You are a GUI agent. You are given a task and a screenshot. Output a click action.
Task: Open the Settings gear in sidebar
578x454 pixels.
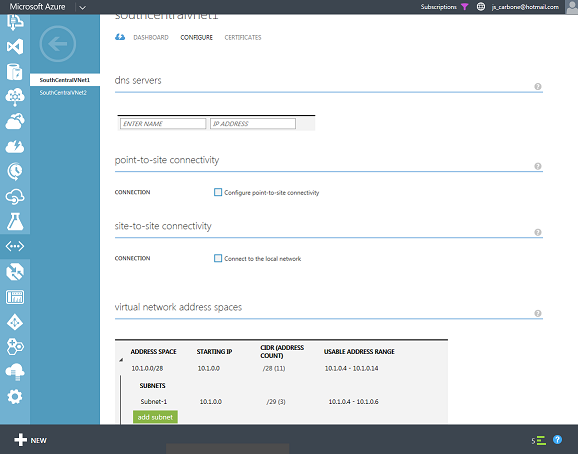tap(15, 397)
